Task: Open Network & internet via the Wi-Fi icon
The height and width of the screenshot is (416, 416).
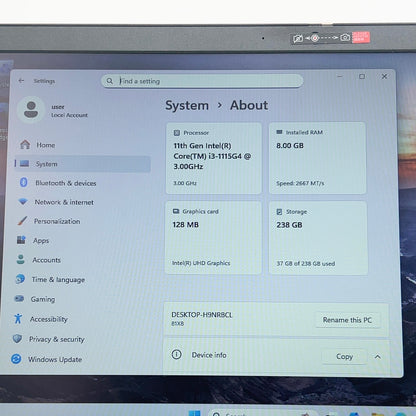Action: click(x=23, y=202)
